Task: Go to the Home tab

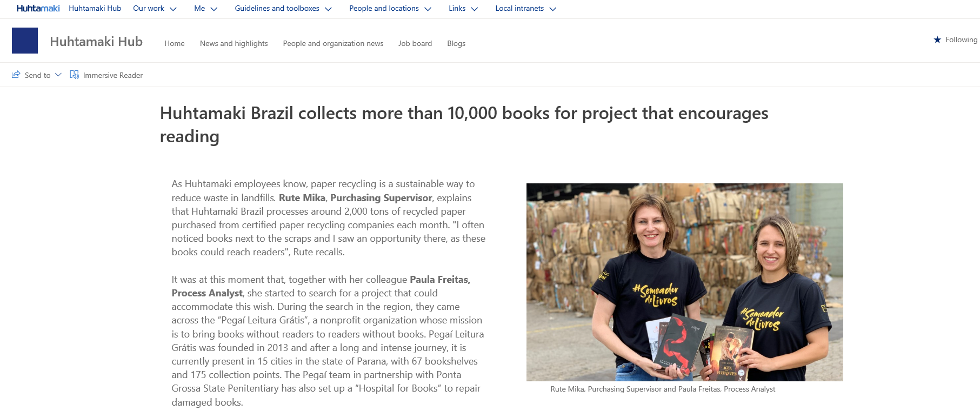Action: 175,43
